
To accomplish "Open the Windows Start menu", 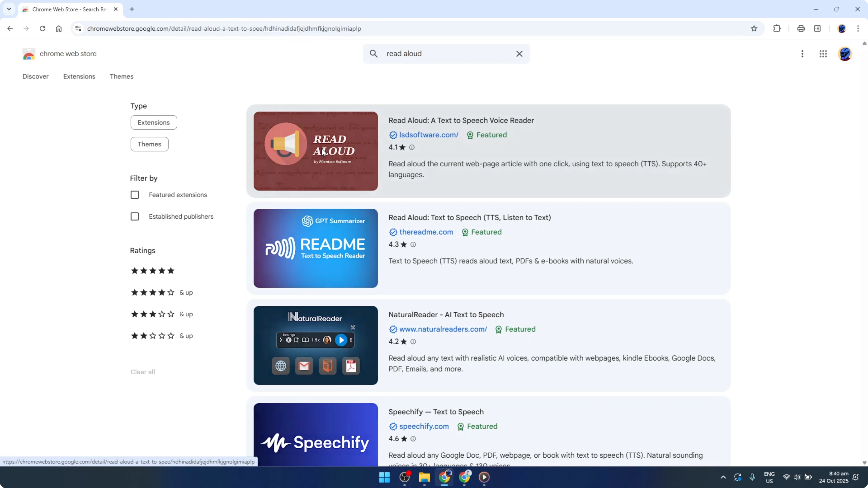I will click(x=384, y=477).
